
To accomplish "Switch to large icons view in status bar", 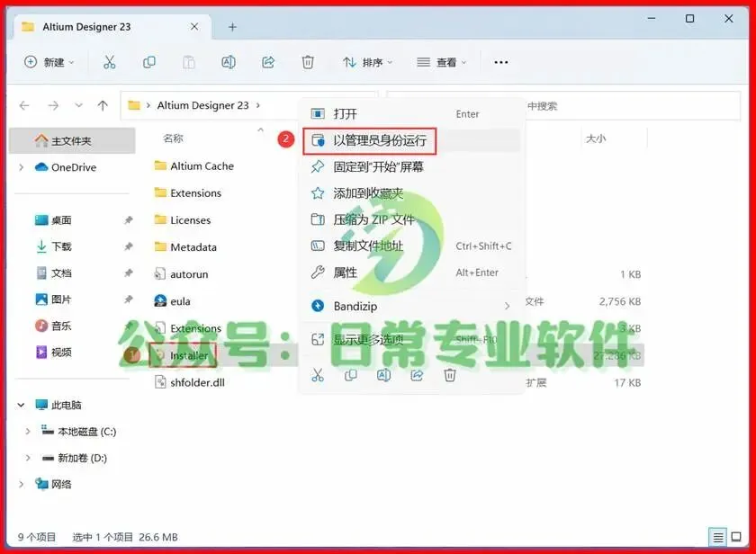I will click(736, 537).
